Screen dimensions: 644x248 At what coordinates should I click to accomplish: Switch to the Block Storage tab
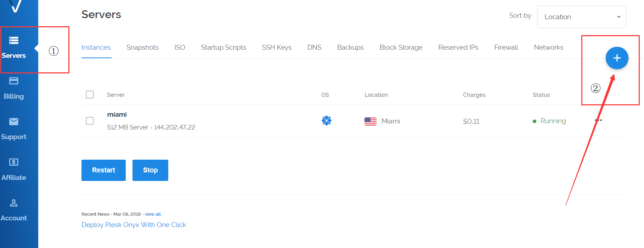[401, 48]
